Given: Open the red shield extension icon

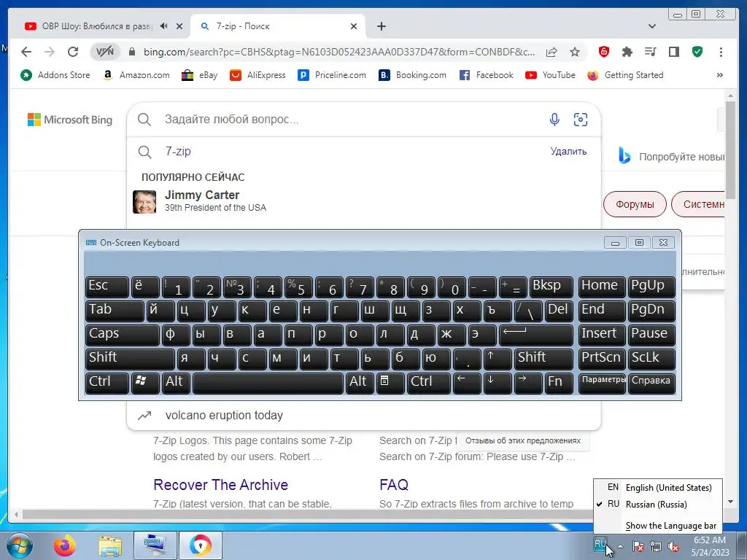Looking at the screenshot, I should point(603,52).
